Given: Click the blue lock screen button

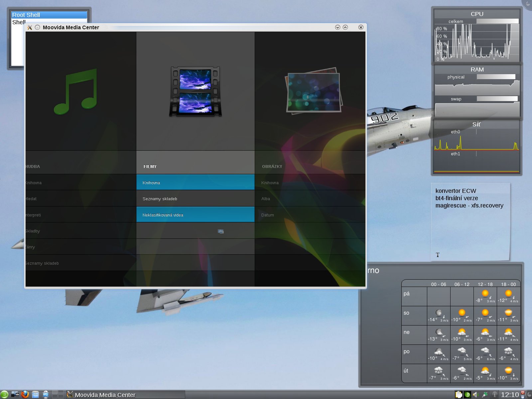Looking at the screenshot, I should [523, 397].
